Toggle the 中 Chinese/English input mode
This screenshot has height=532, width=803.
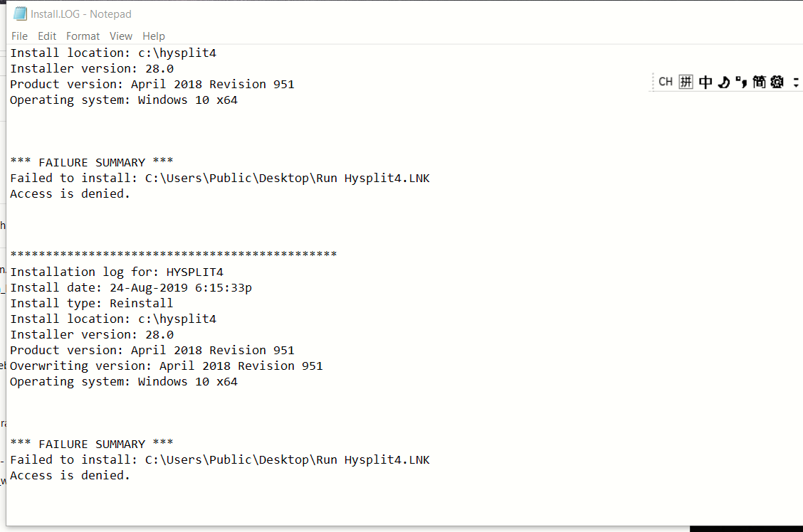tap(705, 82)
